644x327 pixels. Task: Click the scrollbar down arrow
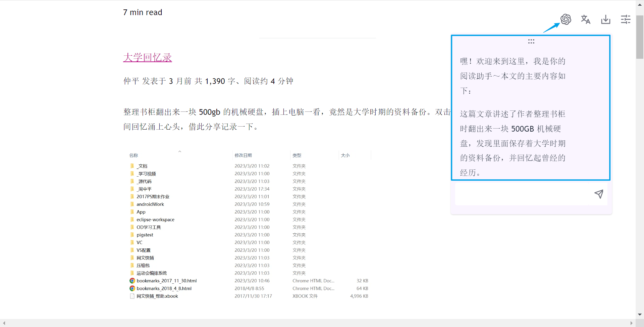[x=639, y=314]
